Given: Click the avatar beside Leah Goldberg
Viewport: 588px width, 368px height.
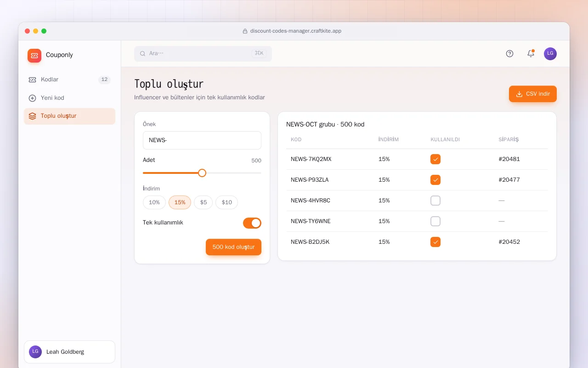Looking at the screenshot, I should click(x=35, y=352).
